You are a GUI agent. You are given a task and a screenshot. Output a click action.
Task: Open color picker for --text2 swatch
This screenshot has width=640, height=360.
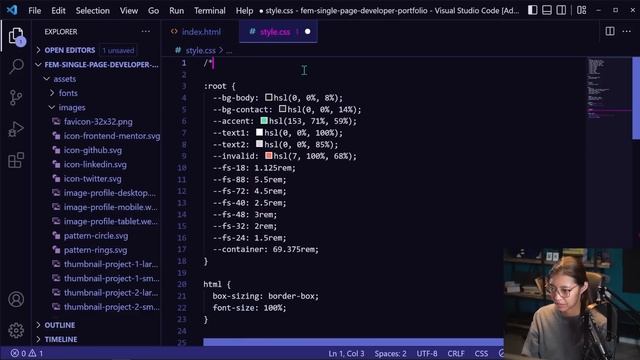click(x=259, y=144)
